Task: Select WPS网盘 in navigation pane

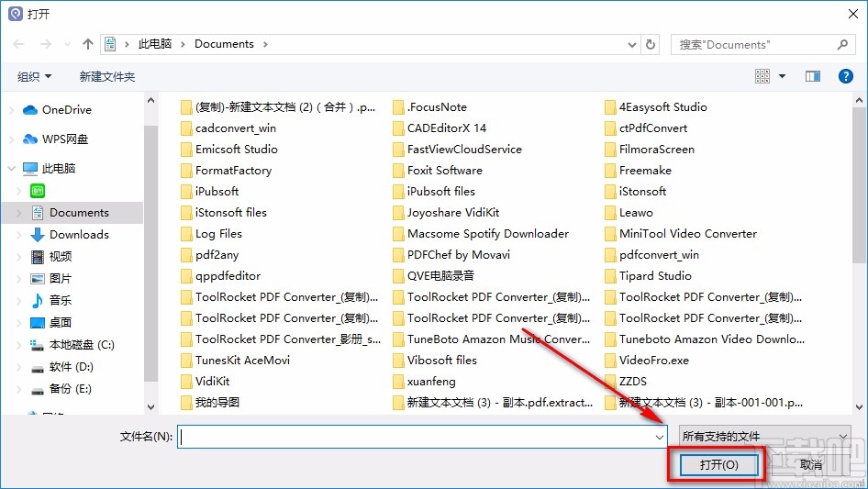Action: click(x=55, y=139)
